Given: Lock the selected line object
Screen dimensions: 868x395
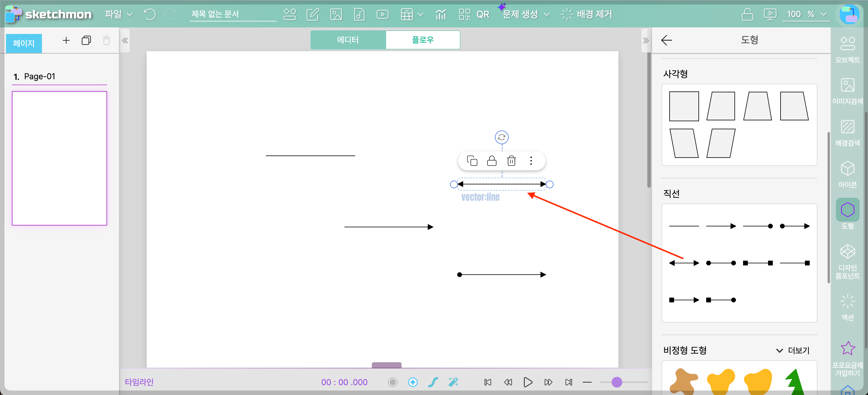Looking at the screenshot, I should coord(492,161).
